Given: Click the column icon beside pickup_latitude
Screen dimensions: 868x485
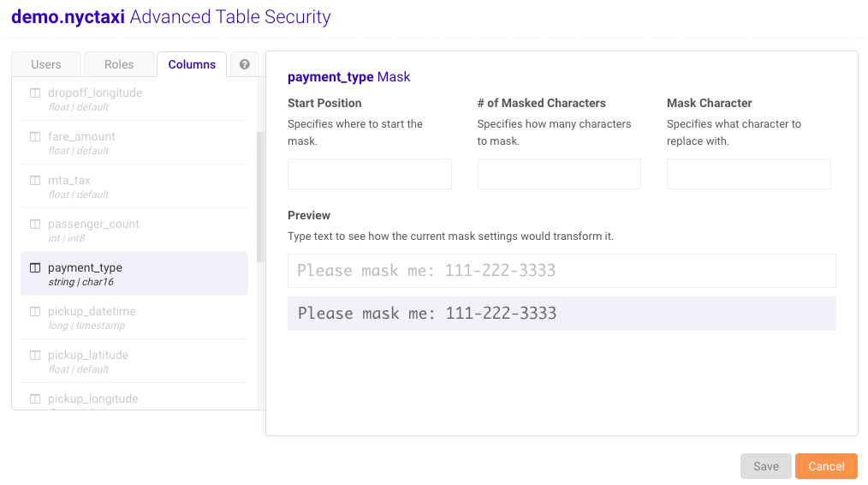Looking at the screenshot, I should (x=35, y=356).
